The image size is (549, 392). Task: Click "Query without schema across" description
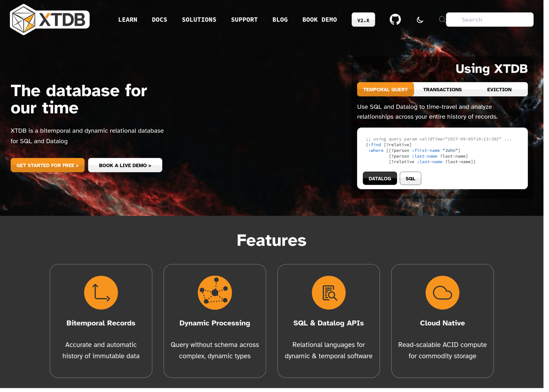point(215,350)
